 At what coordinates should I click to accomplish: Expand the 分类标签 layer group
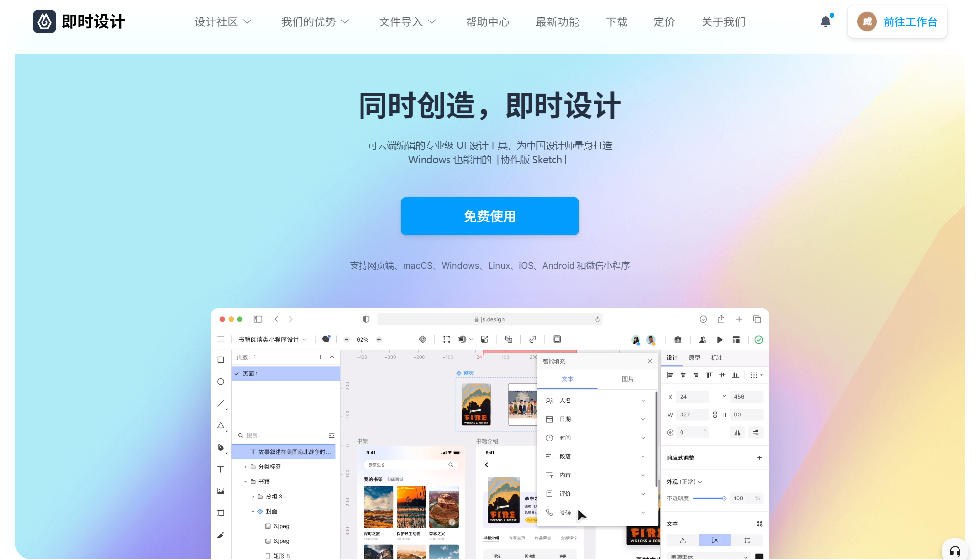[246, 467]
